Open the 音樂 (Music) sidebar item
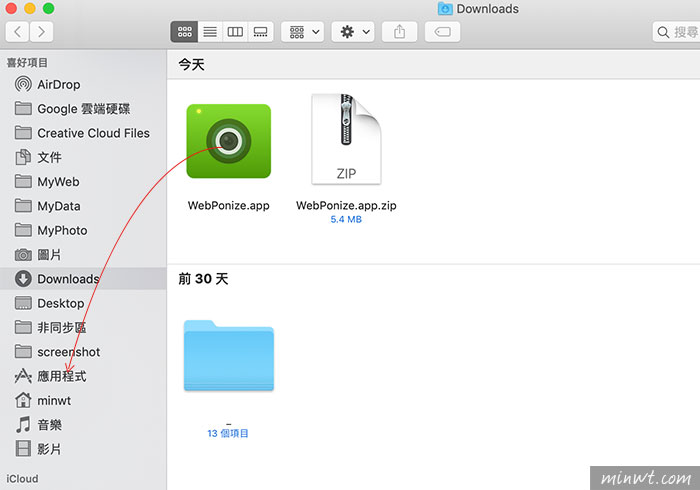Viewport: 700px width, 490px height. coord(49,425)
